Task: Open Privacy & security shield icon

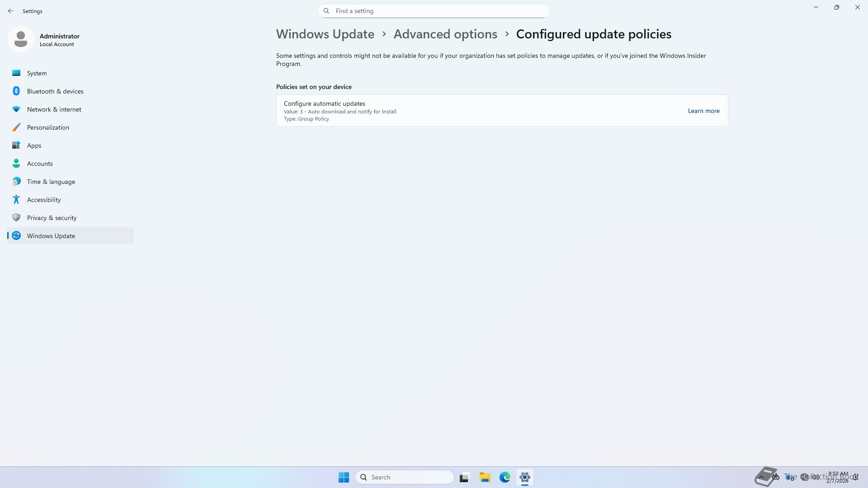Action: point(16,218)
